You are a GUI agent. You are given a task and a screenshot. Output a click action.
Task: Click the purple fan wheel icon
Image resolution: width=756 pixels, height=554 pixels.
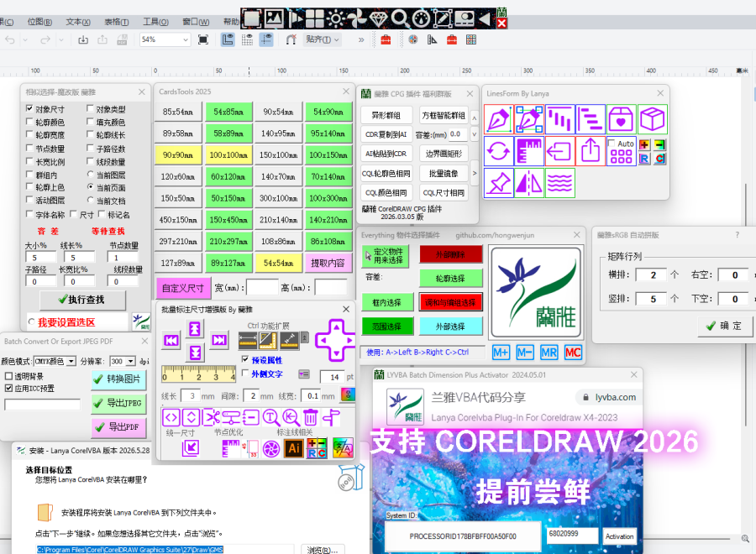click(271, 449)
